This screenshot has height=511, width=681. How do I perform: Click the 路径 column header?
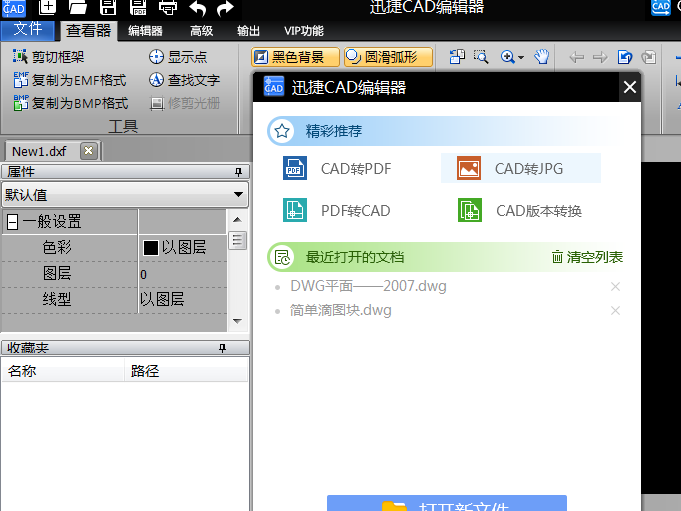click(186, 371)
